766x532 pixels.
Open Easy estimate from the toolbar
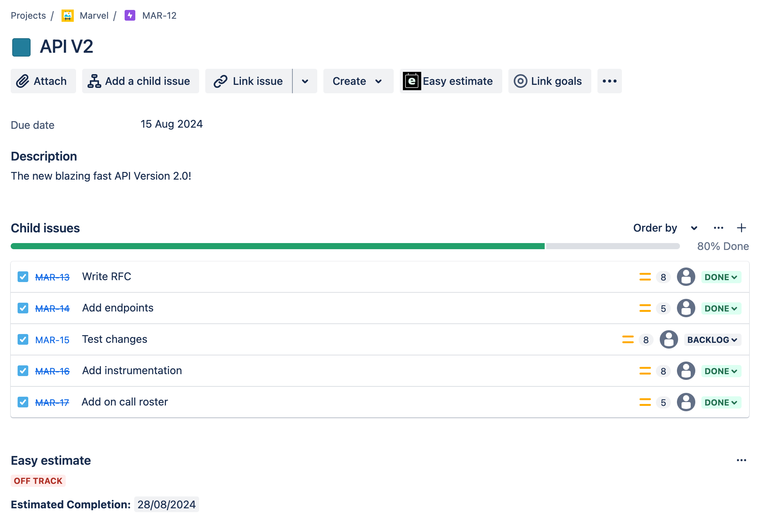coord(451,81)
